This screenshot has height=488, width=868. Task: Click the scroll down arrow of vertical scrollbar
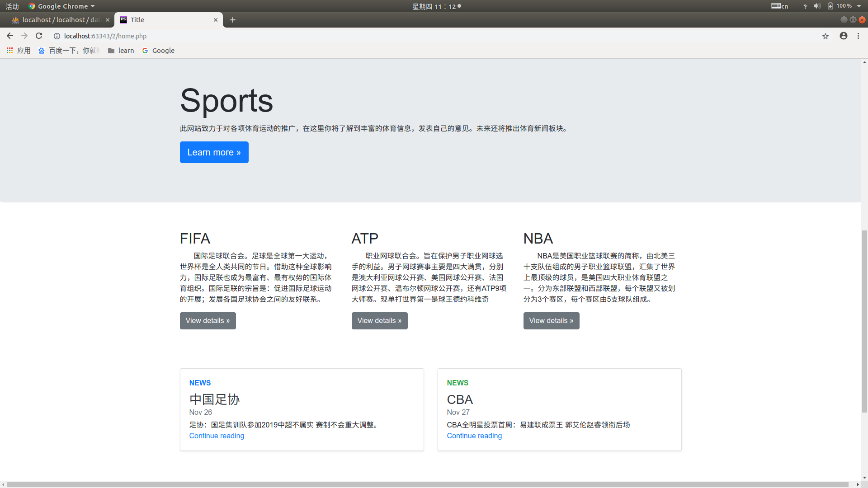[864, 478]
